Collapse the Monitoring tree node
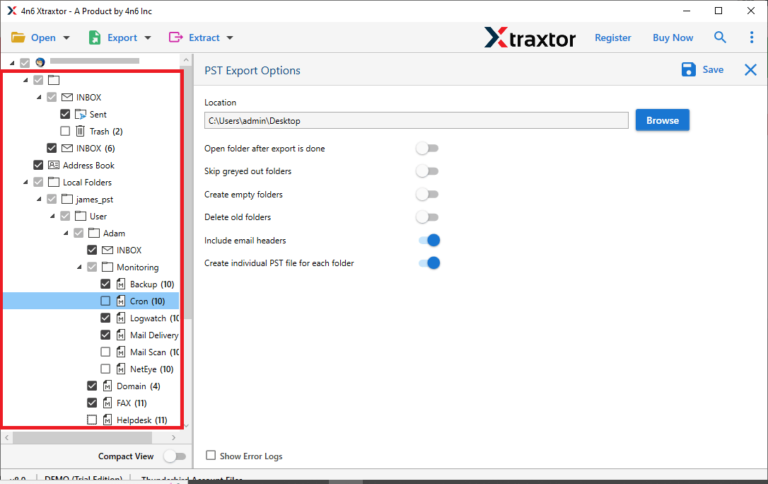Image resolution: width=768 pixels, height=484 pixels. tap(79, 267)
